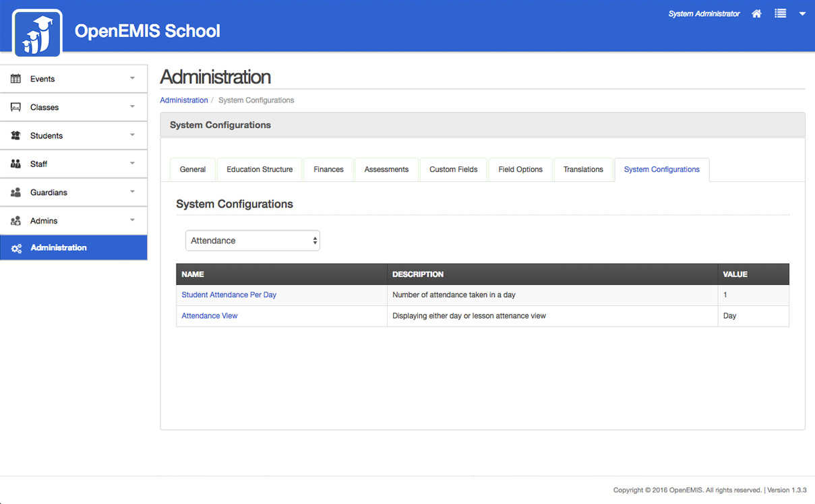This screenshot has height=504, width=815.
Task: Switch to the Education Structure tab
Action: point(260,169)
